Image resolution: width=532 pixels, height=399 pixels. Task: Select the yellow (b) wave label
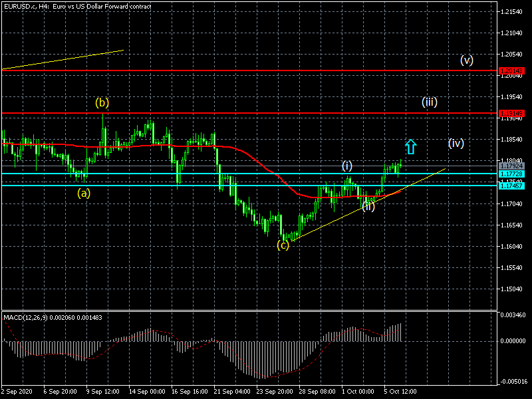tap(102, 103)
